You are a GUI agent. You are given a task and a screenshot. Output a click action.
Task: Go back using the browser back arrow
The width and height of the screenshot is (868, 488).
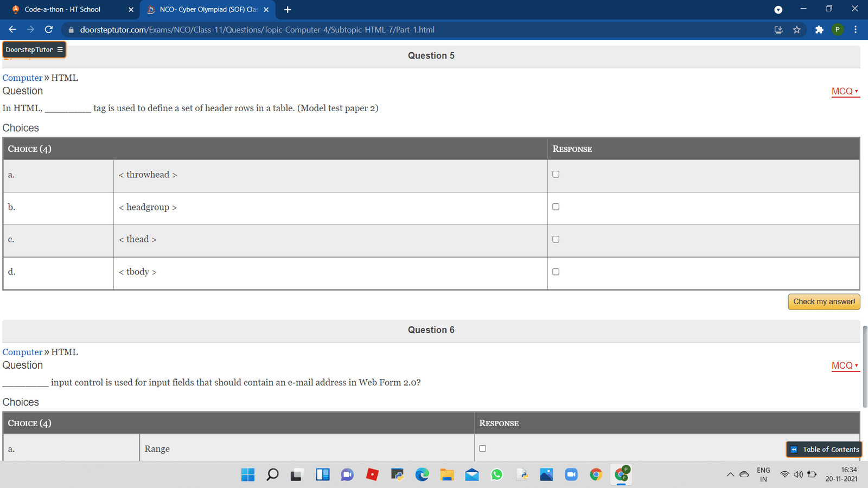pyautogui.click(x=12, y=30)
